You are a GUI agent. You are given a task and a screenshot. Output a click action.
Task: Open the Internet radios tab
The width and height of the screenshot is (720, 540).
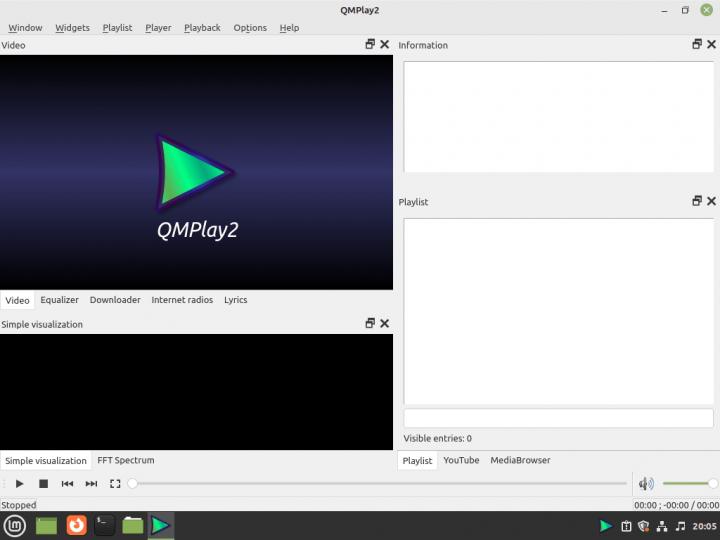coord(182,300)
